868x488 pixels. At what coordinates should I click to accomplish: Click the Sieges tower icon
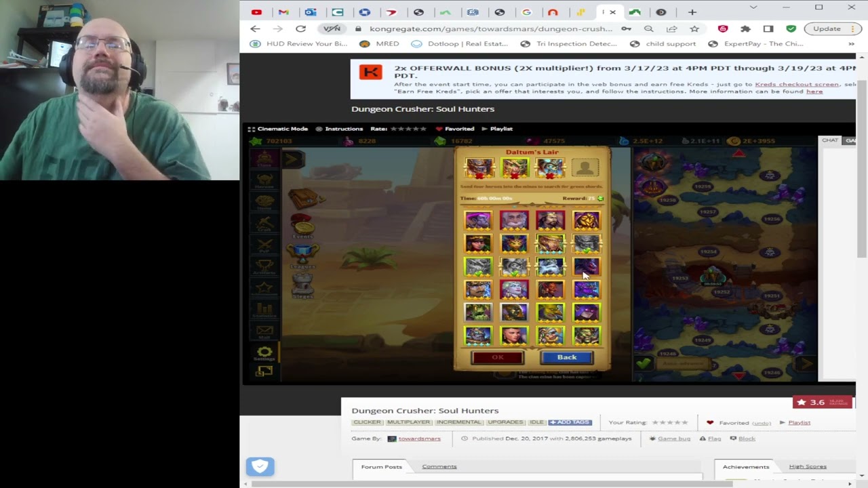tap(302, 286)
